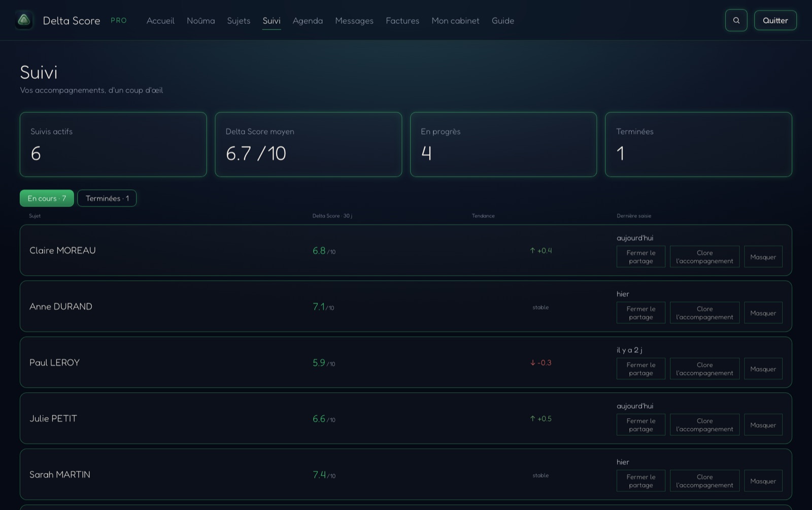Click the En progrès card
812x510 pixels.
coord(503,145)
